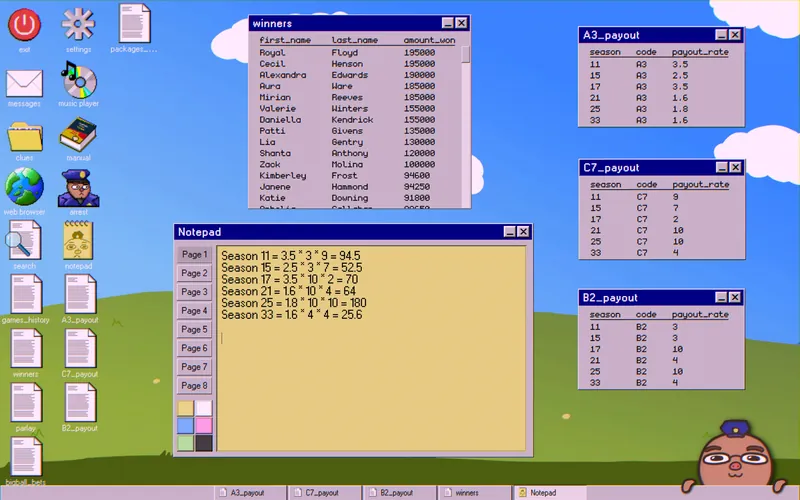The width and height of the screenshot is (800, 500).
Task: Switch to Notepad Page 4
Action: (x=194, y=310)
